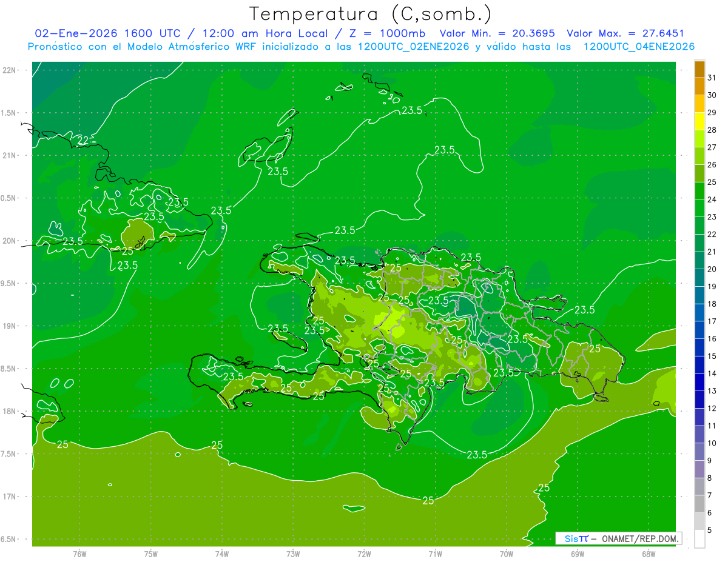This screenshot has height=562, width=728.
Task: Click the "1200UTC_02ENE2026" initialization time
Action: [x=414, y=47]
